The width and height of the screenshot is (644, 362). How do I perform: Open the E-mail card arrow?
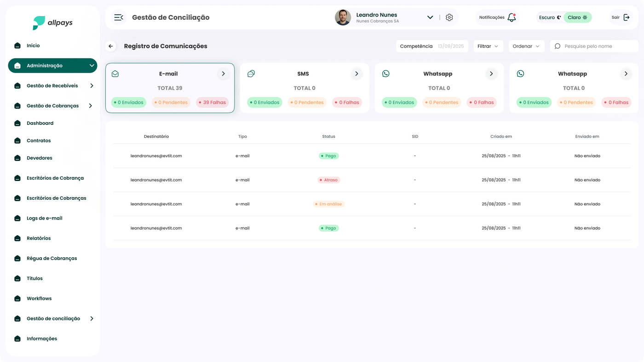click(223, 74)
